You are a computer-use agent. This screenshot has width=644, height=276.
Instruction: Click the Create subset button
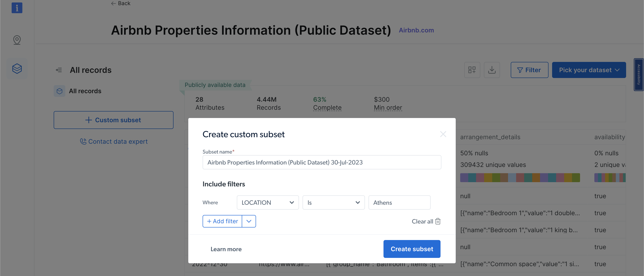point(411,249)
